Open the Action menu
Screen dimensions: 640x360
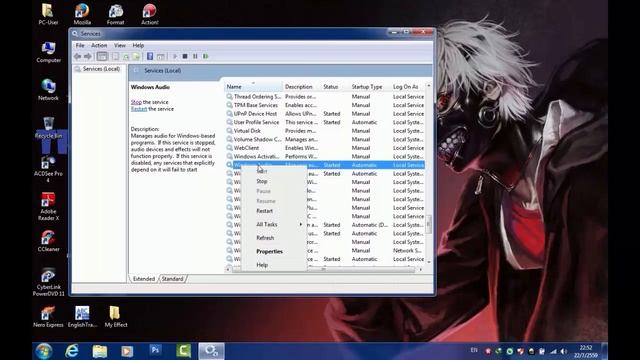point(99,45)
